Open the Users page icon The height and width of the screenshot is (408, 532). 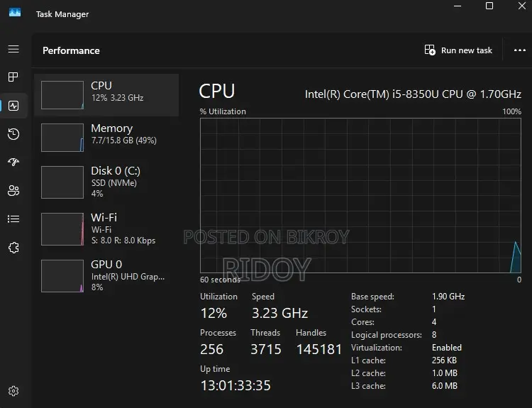tap(13, 190)
